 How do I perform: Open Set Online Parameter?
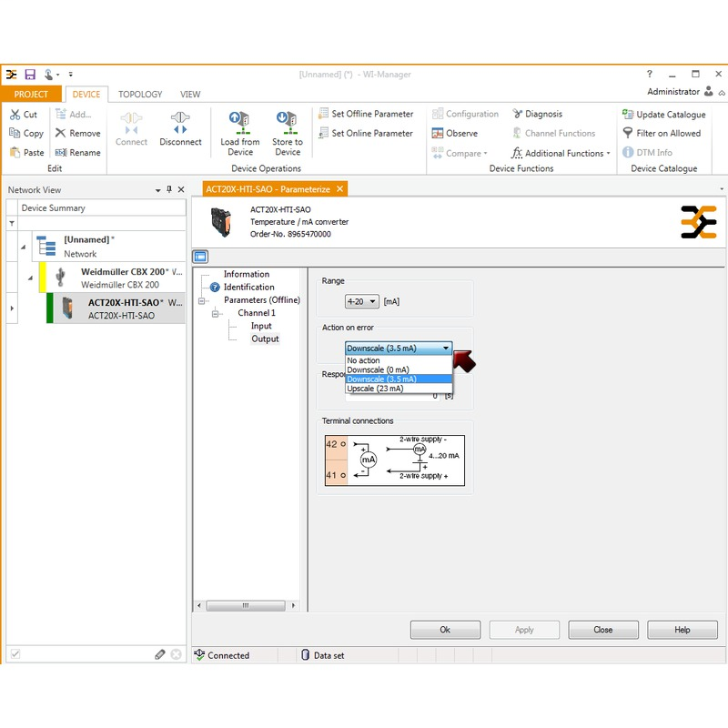click(366, 133)
